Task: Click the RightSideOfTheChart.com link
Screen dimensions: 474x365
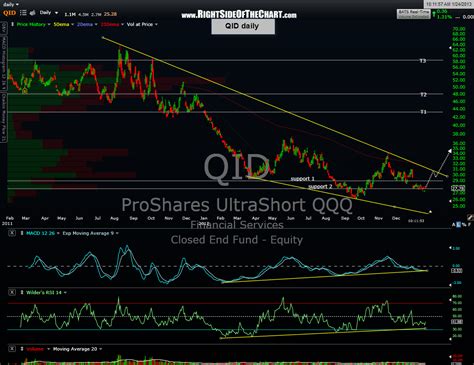Action: [x=239, y=15]
